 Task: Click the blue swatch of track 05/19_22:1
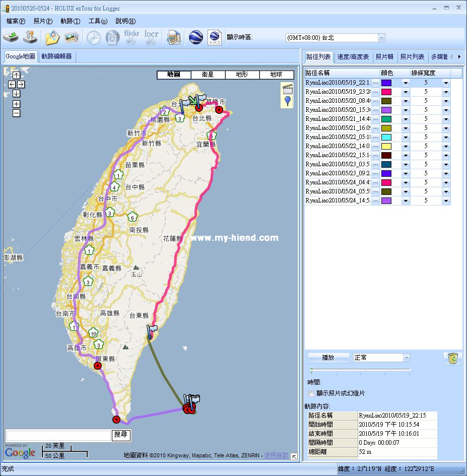pos(386,83)
